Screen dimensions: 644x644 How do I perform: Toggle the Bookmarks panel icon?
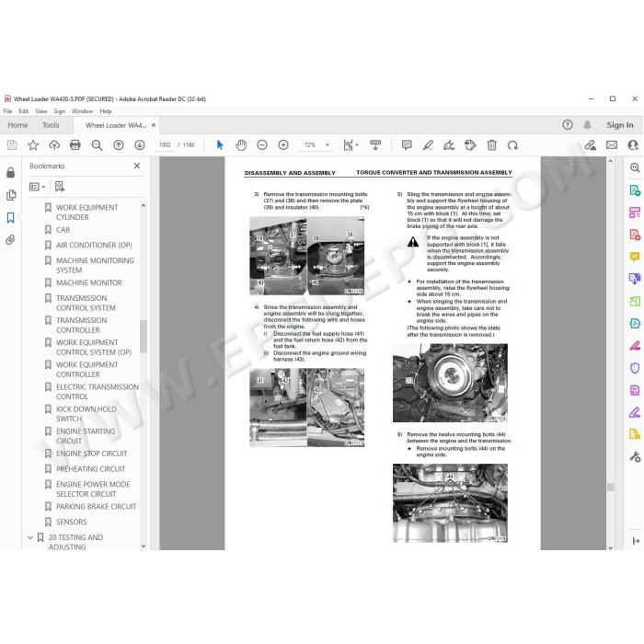coord(11,218)
